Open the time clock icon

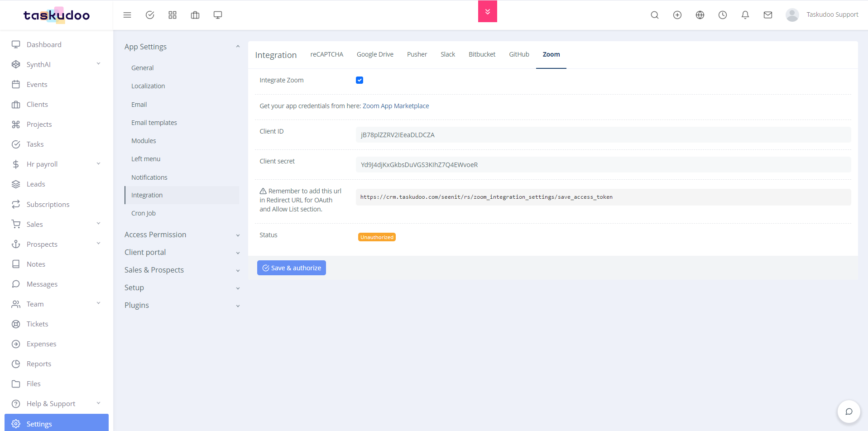point(723,15)
